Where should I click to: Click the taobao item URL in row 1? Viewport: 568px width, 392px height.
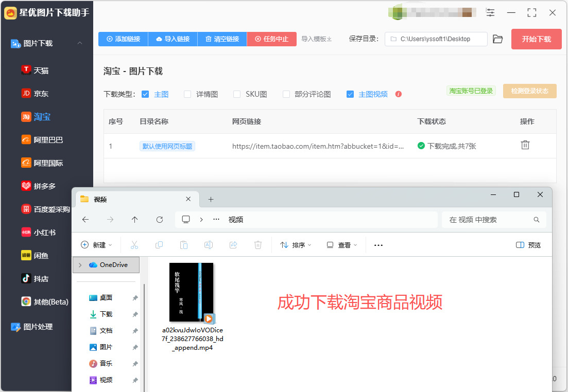pyautogui.click(x=318, y=146)
